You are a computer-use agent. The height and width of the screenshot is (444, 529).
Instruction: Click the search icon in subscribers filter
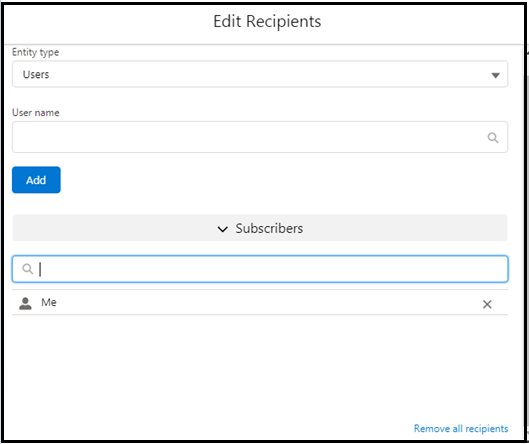pos(27,269)
